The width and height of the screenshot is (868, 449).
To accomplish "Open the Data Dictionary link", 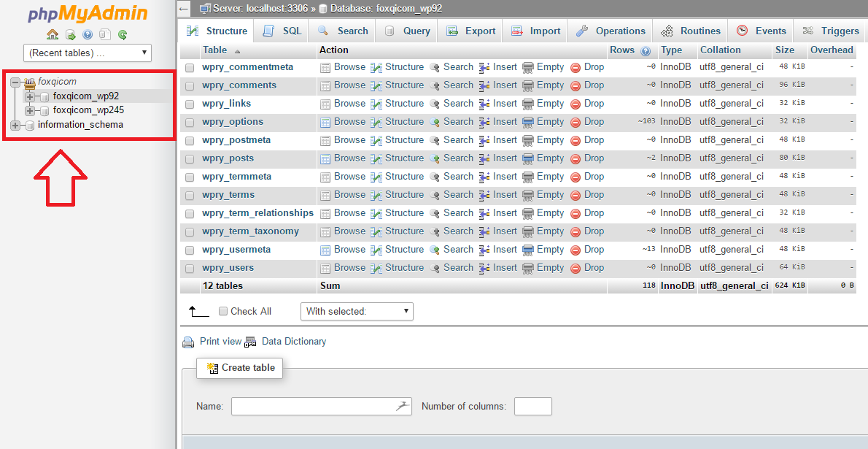I will [x=293, y=341].
